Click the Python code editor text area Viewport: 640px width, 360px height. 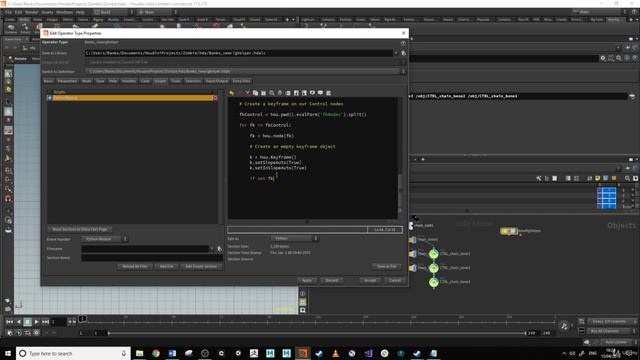[x=313, y=158]
